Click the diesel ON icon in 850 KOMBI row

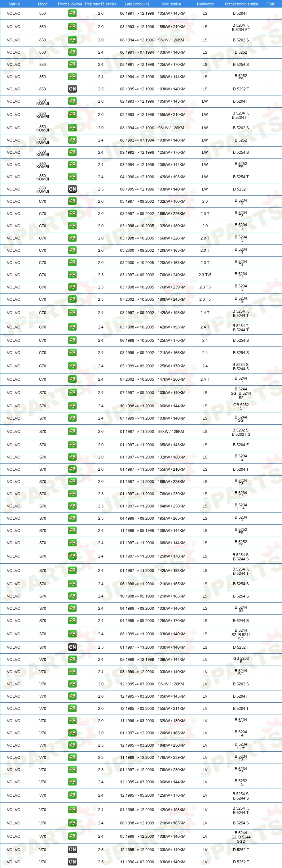72,189
